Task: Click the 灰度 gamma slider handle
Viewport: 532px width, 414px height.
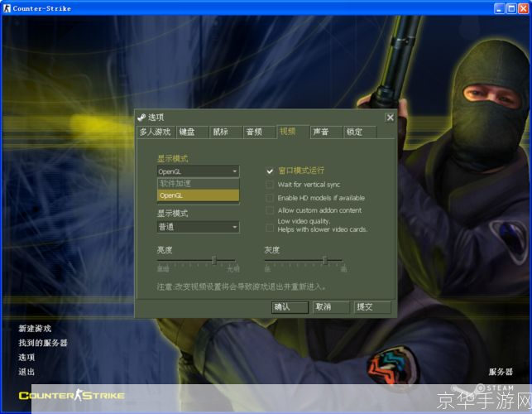Action: [x=325, y=261]
